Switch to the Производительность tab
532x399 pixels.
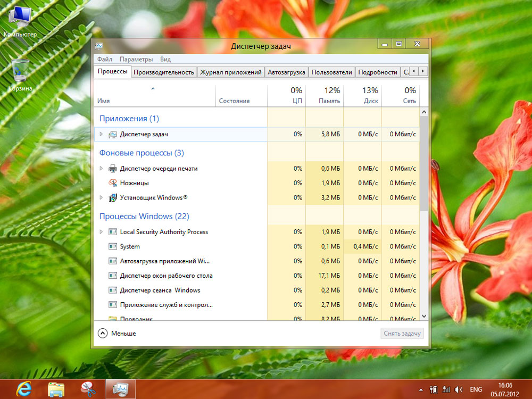point(163,72)
